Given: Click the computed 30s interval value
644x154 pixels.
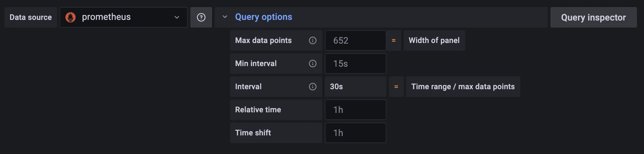Looking at the screenshot, I should click(336, 87).
